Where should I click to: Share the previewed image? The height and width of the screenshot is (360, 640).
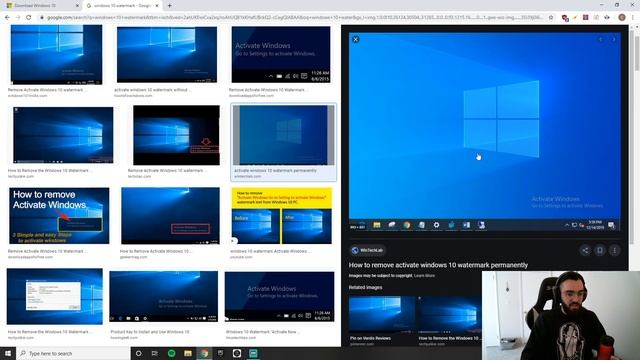tap(585, 250)
